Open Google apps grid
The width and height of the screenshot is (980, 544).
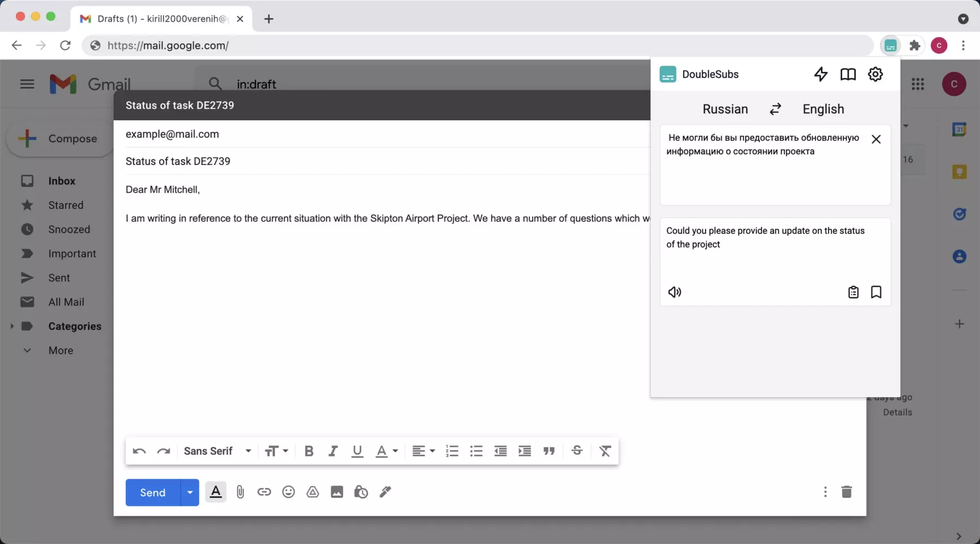918,84
